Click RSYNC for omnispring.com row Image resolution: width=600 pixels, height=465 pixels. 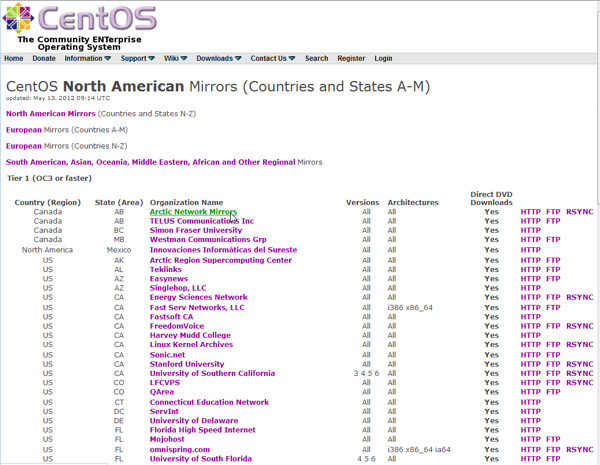(580, 449)
